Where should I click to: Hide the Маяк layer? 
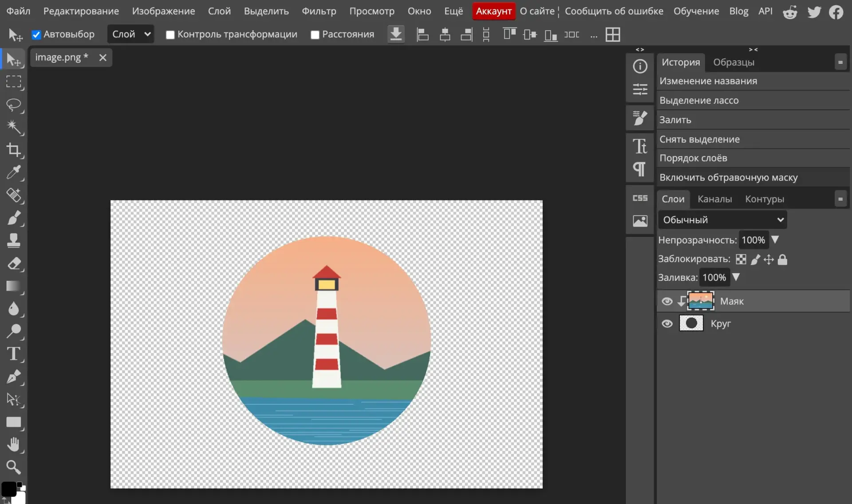click(667, 301)
